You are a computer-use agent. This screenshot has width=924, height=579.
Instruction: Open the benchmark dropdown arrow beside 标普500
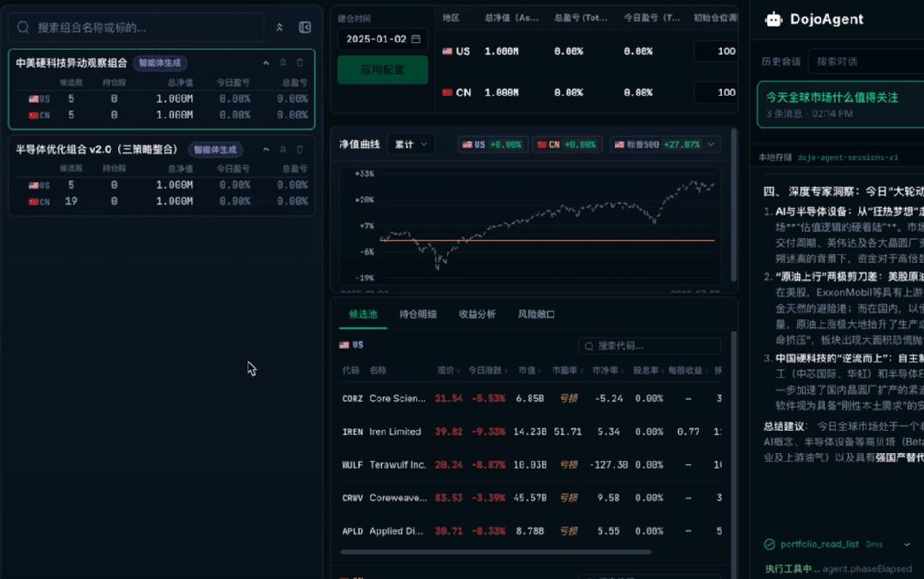click(711, 145)
